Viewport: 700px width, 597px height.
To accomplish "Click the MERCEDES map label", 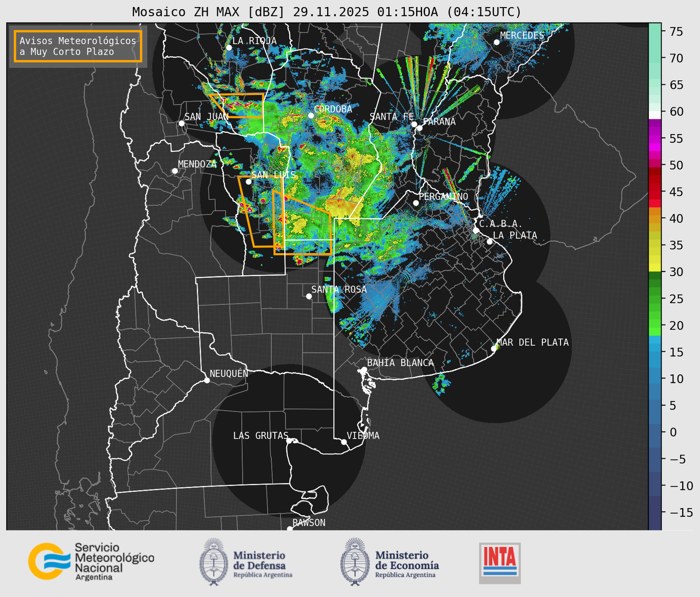I will click(522, 36).
